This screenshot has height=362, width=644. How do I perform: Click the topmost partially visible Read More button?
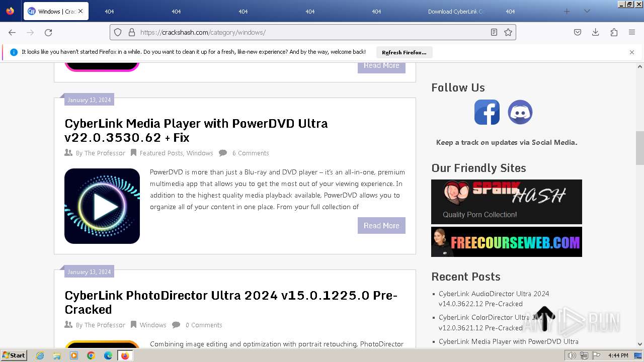tap(381, 67)
